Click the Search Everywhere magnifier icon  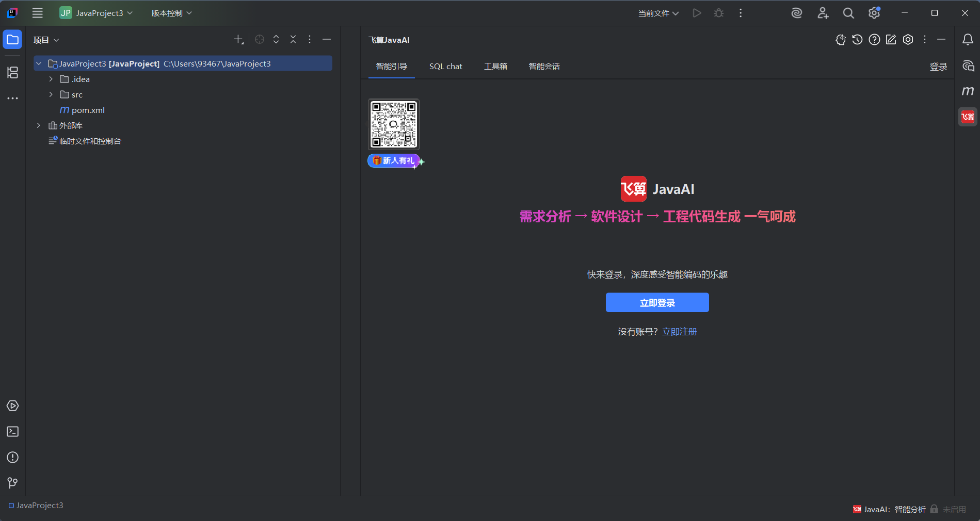[x=848, y=13]
